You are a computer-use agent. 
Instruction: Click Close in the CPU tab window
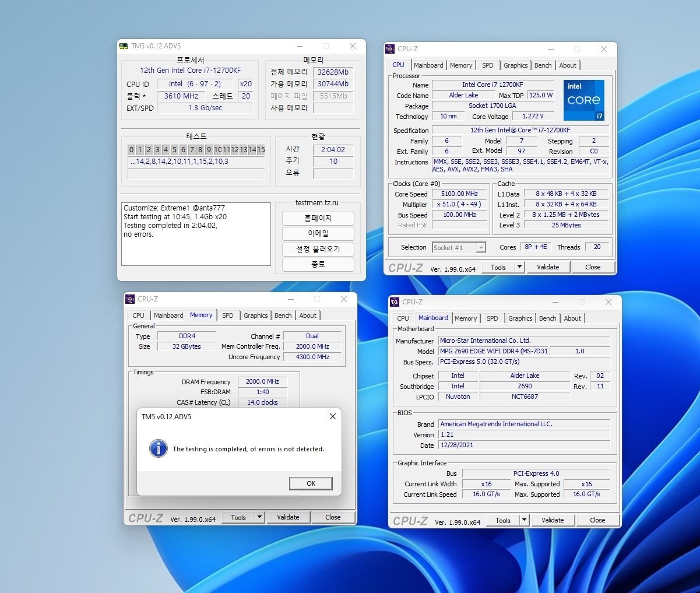[593, 267]
